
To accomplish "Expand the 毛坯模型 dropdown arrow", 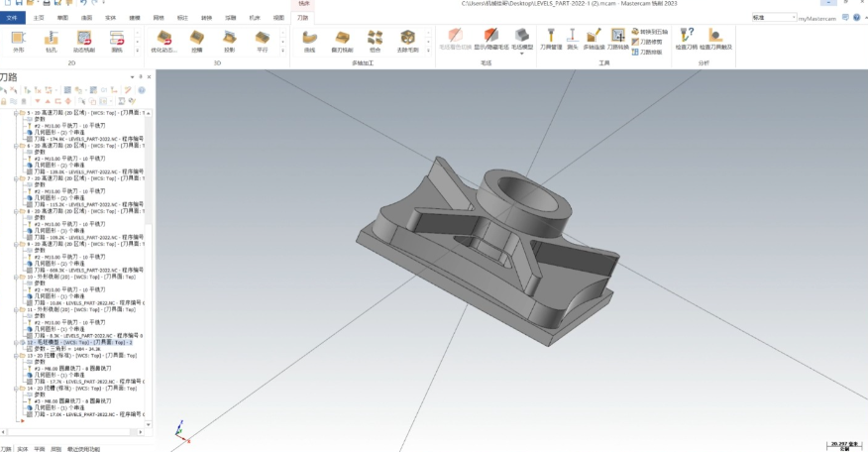I will 522,54.
